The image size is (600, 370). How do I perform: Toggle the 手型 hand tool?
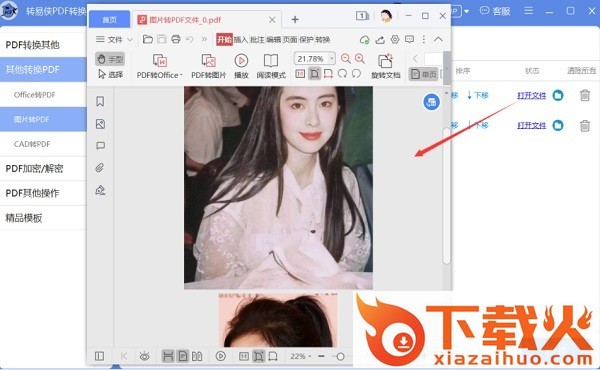pyautogui.click(x=110, y=59)
